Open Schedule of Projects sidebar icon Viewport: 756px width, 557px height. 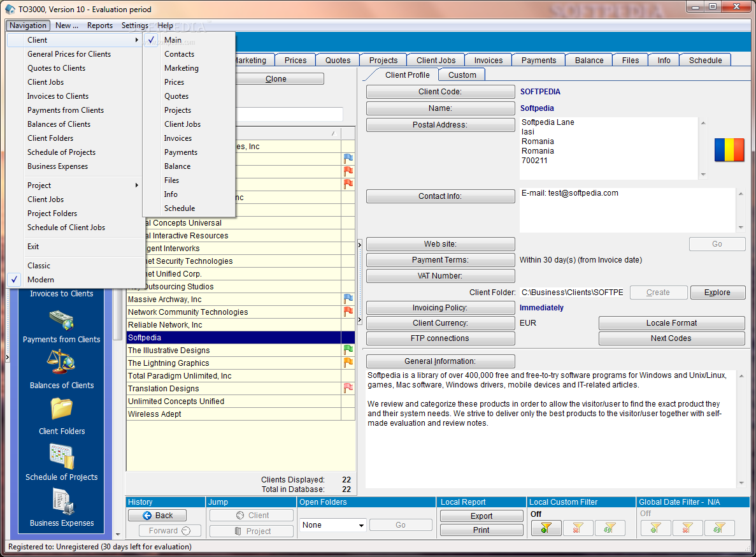[x=61, y=456]
